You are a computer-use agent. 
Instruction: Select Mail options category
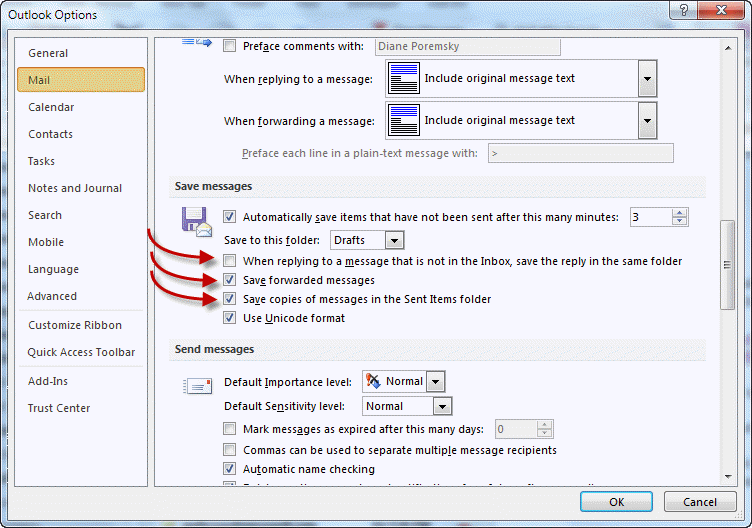[x=81, y=80]
